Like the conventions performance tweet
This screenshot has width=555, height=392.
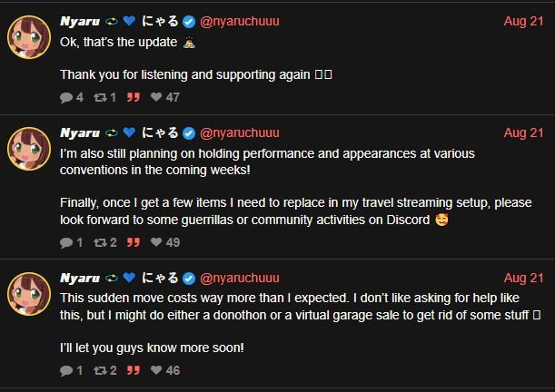(x=156, y=242)
